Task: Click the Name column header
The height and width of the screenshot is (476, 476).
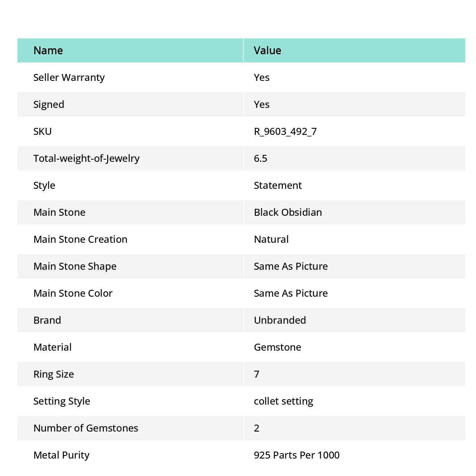Action: click(x=48, y=50)
